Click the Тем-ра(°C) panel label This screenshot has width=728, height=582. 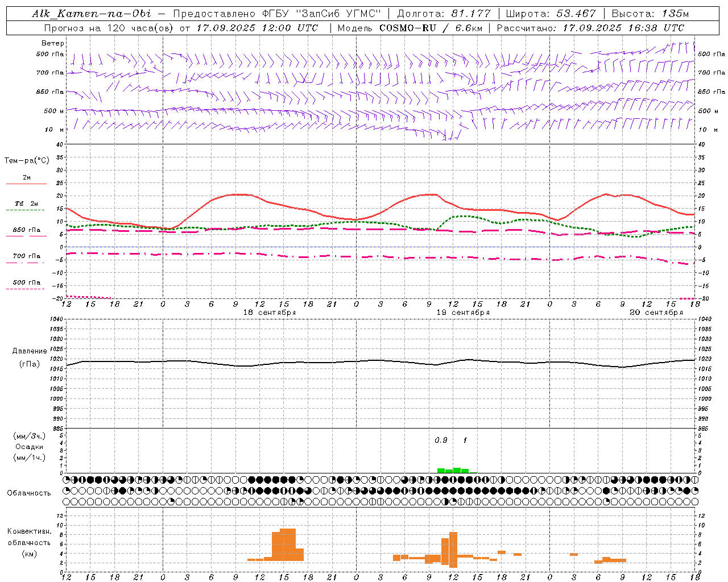(27, 161)
